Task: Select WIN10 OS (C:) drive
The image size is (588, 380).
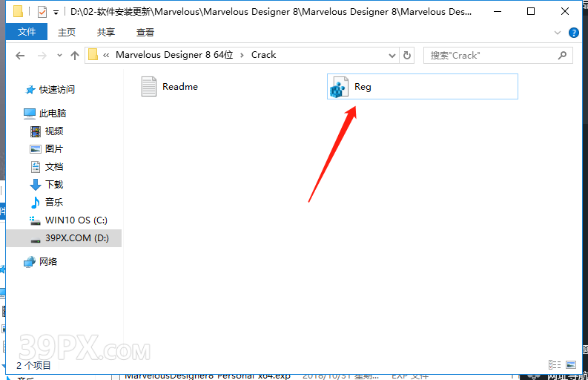Action: [76, 220]
